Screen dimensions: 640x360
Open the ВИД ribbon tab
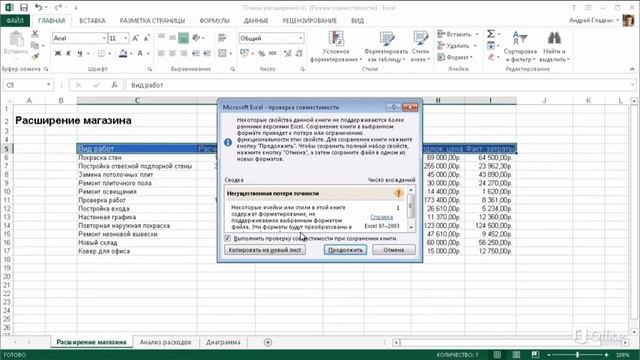[x=357, y=20]
